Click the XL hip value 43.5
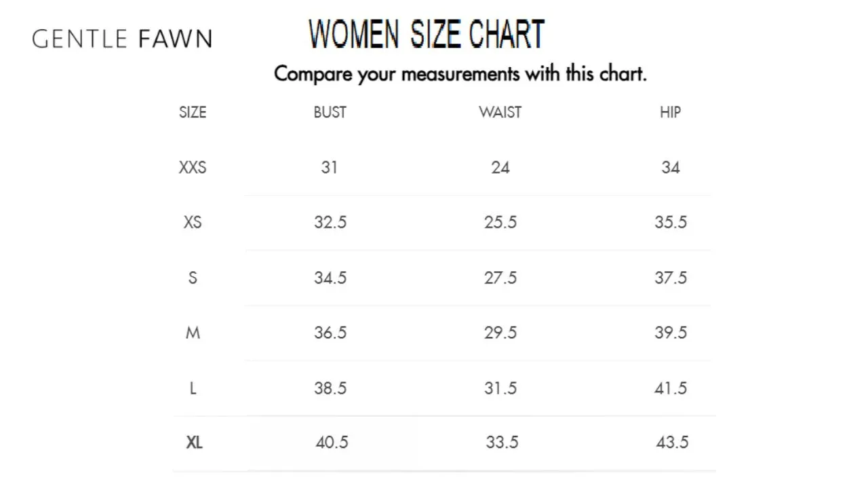This screenshot has height=488, width=868. click(x=672, y=443)
